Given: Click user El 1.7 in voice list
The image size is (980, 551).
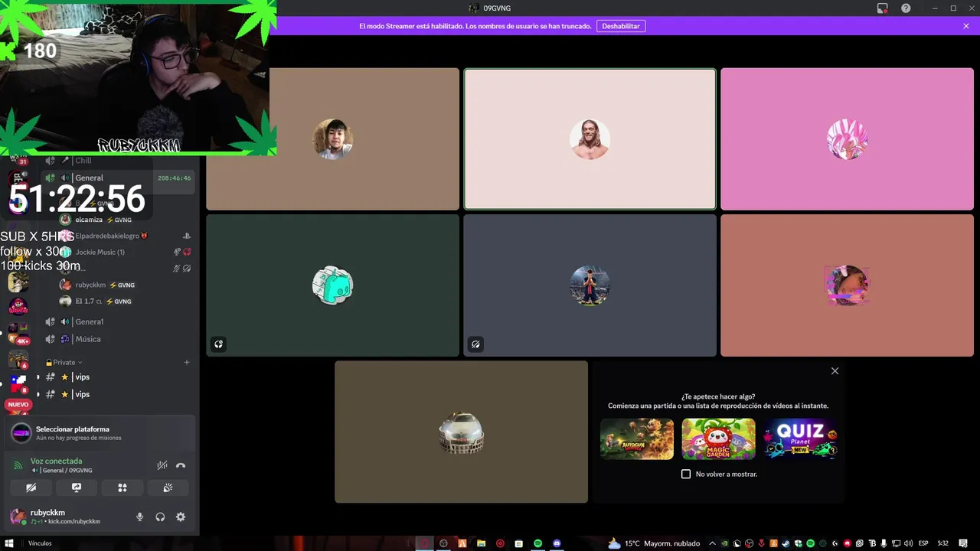Looking at the screenshot, I should tap(126, 302).
